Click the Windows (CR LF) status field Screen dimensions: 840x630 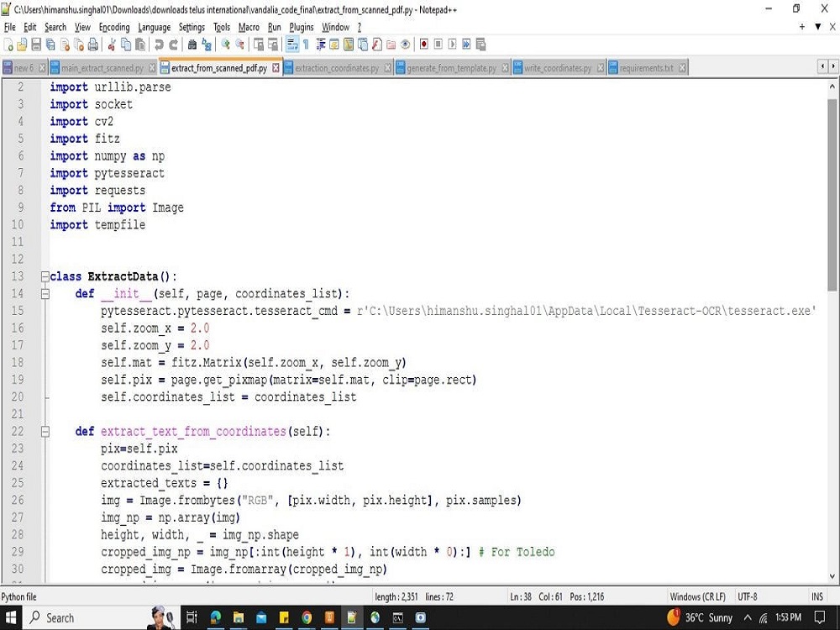click(697, 596)
